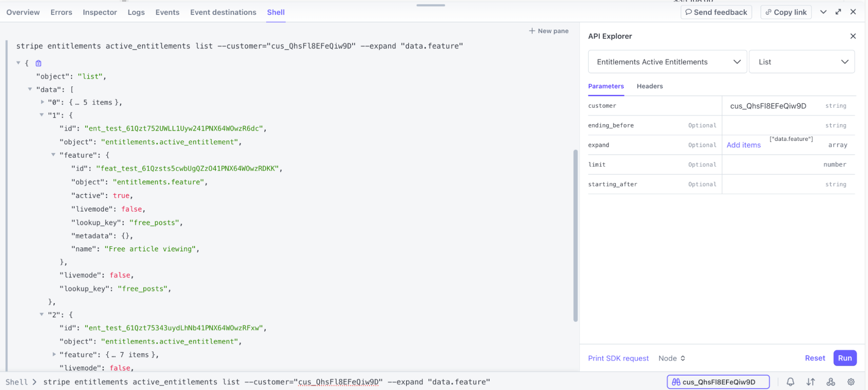The height and width of the screenshot is (390, 868).
Task: Open Entitlements Active Entitlements resource dropdown
Action: (667, 62)
